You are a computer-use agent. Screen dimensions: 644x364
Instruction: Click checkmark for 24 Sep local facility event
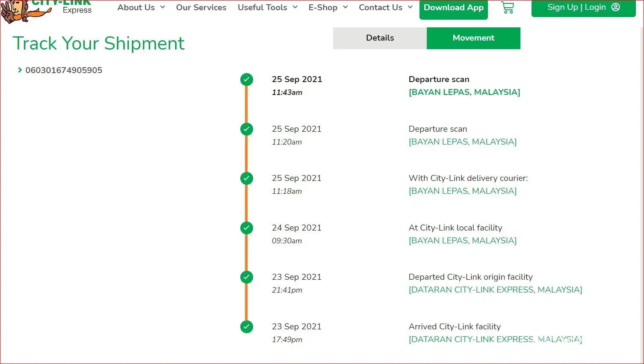point(247,228)
